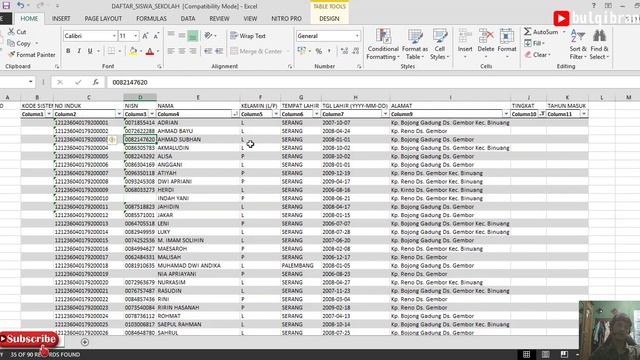
Task: Click Decrease Indent icon
Action: 208,51
